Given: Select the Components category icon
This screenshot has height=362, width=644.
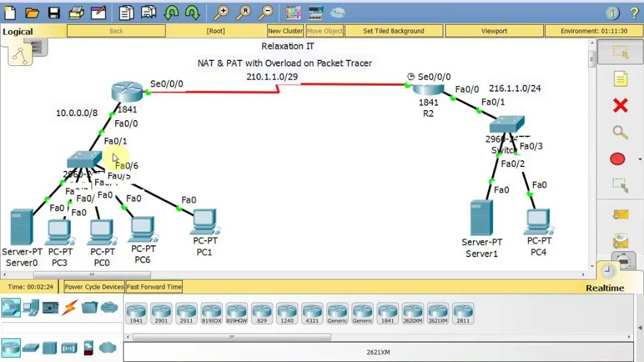Looking at the screenshot, I should 50,307.
